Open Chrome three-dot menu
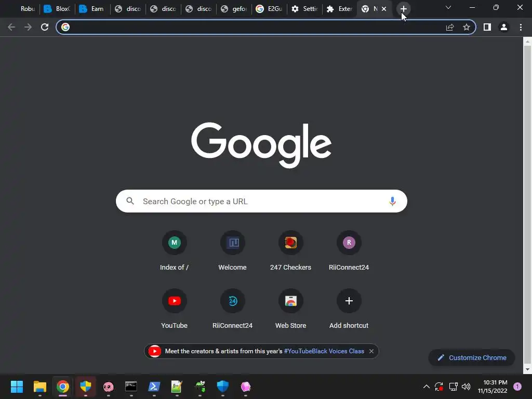This screenshot has height=399, width=532. coord(521,27)
